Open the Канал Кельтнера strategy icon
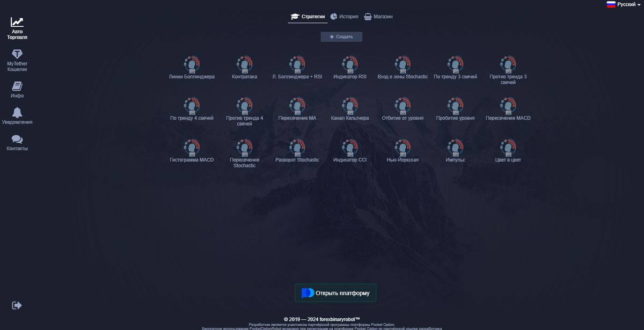644x330 pixels. click(x=350, y=106)
